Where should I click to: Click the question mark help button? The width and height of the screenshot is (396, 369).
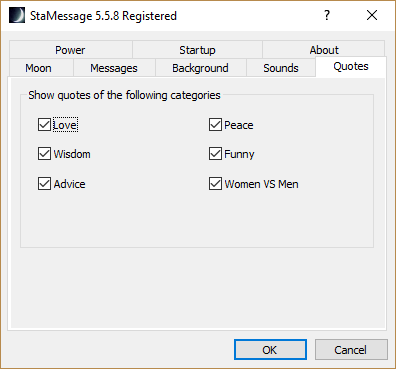tap(327, 15)
